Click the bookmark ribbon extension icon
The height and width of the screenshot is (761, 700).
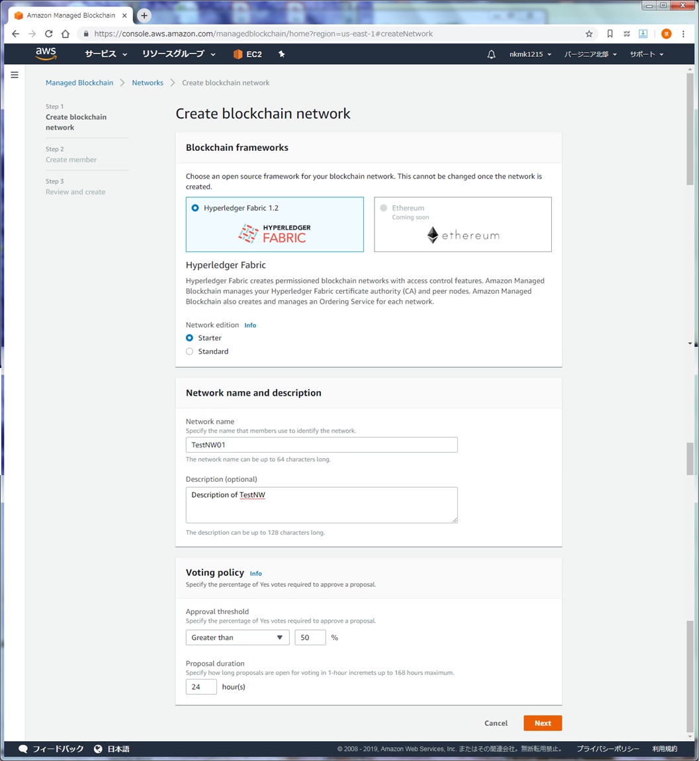610,34
